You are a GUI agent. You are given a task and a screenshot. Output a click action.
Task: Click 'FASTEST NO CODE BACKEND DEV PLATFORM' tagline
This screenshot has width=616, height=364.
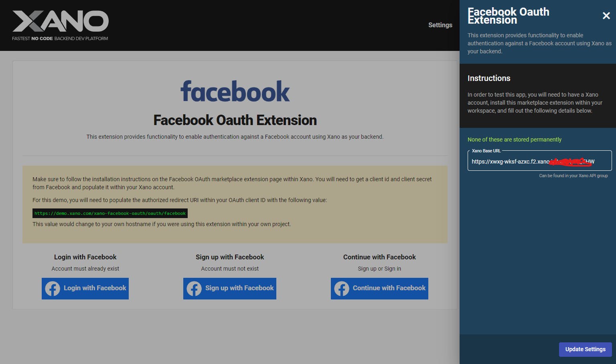(60, 38)
